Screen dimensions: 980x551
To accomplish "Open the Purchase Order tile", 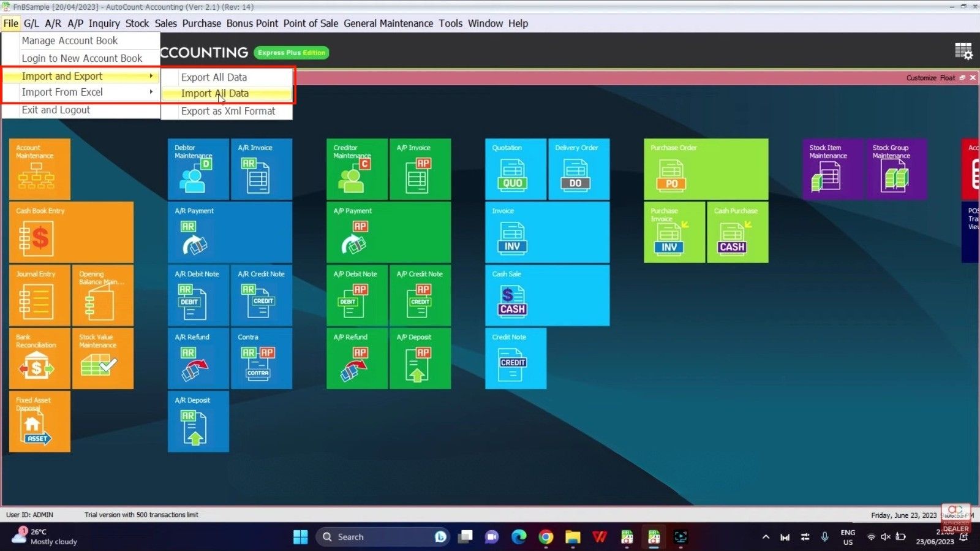I will point(706,169).
